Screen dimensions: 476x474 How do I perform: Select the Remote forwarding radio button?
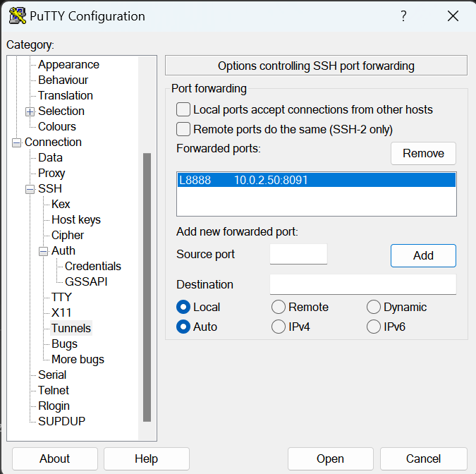click(x=279, y=307)
